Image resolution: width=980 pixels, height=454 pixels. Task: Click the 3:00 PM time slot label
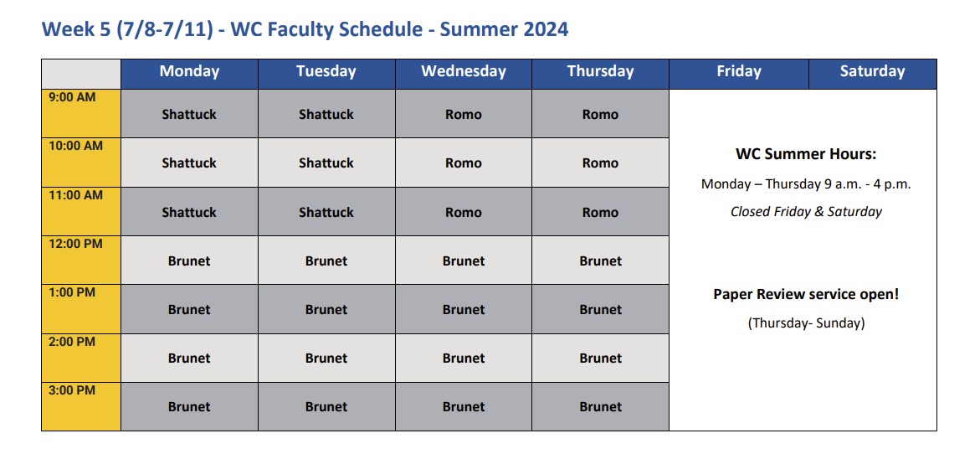tap(73, 390)
